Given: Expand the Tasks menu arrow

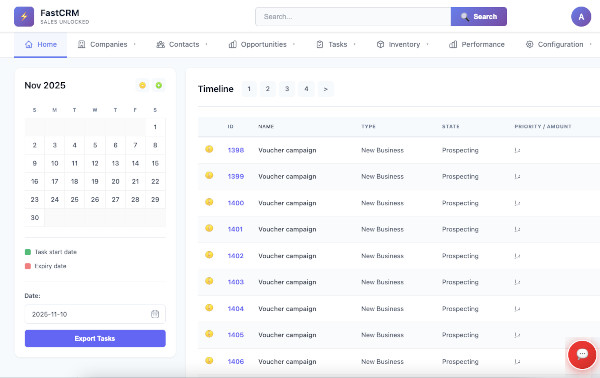Looking at the screenshot, I should click(354, 44).
